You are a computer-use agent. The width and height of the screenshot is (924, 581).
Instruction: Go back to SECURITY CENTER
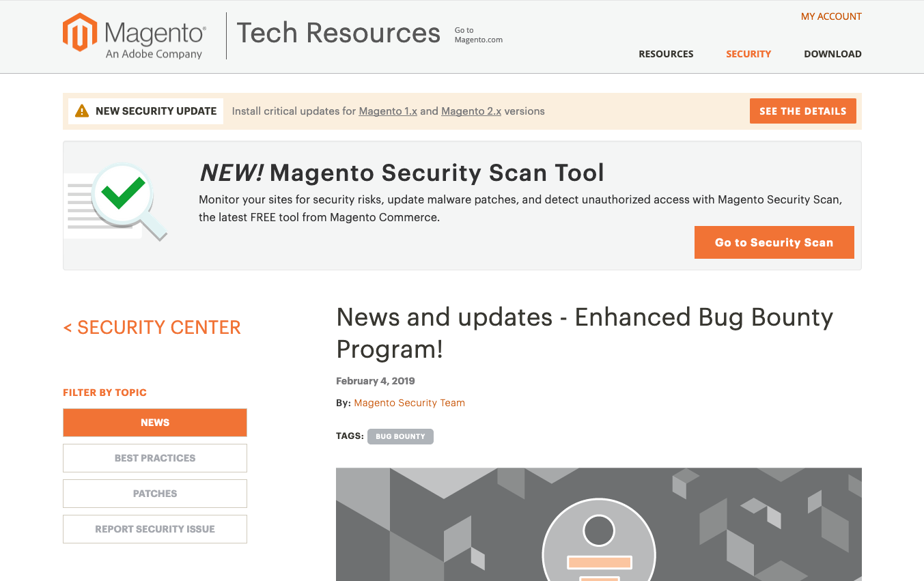pyautogui.click(x=152, y=328)
